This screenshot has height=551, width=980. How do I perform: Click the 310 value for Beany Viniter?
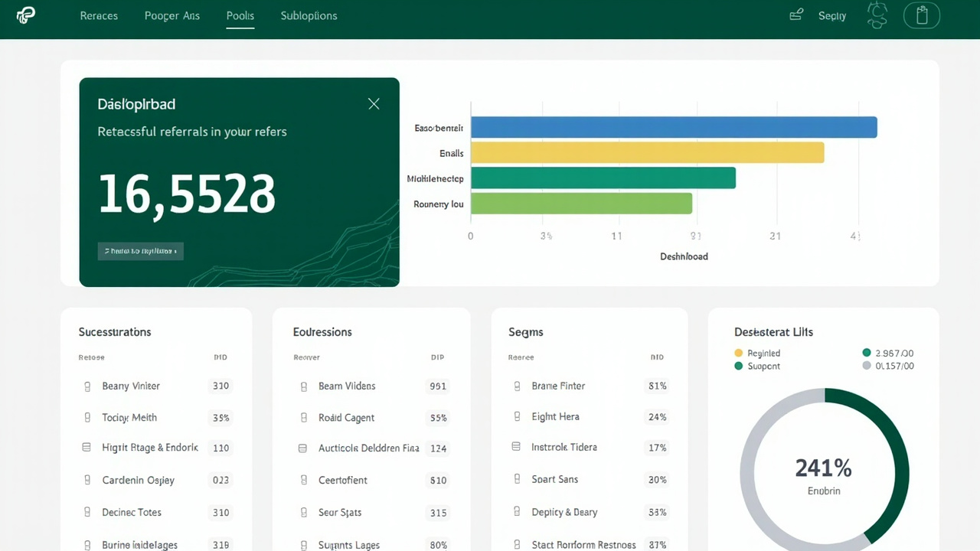[x=220, y=386]
